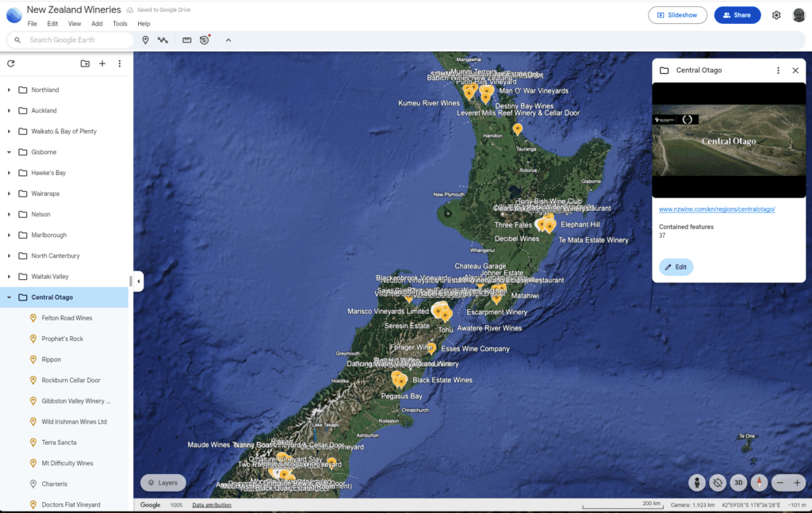The height and width of the screenshot is (513, 812).
Task: Open the Layers button on the map
Action: pyautogui.click(x=163, y=482)
